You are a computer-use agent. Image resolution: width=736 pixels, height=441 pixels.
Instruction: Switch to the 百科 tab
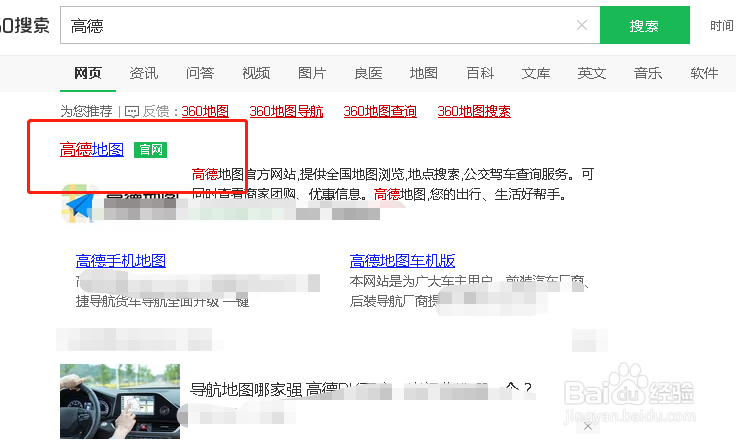coord(480,73)
